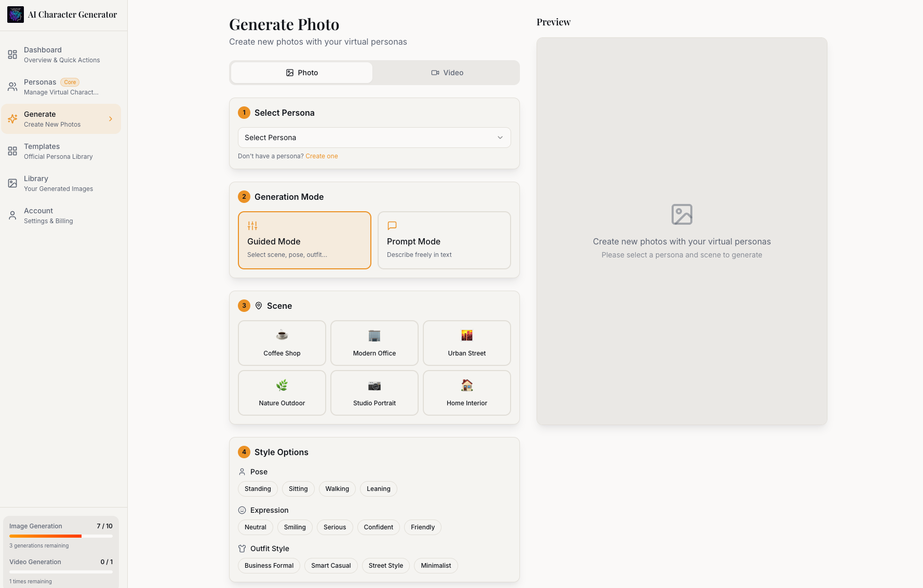Open Library using the image icon

[x=12, y=183]
